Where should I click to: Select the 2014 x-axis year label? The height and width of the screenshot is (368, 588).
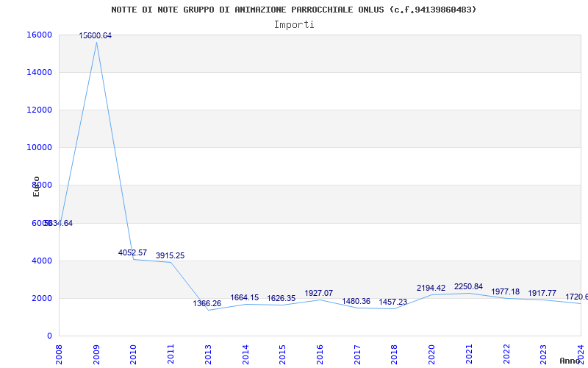245,355
